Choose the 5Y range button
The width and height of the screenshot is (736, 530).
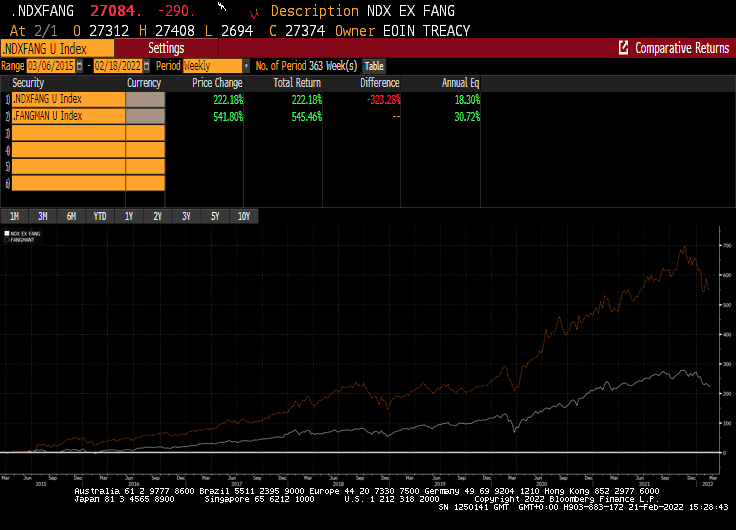215,216
